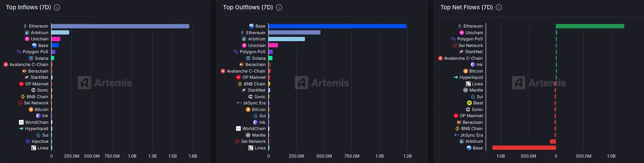Click Ethereum logo icon in Top Inflows chart

pyautogui.click(x=25, y=26)
